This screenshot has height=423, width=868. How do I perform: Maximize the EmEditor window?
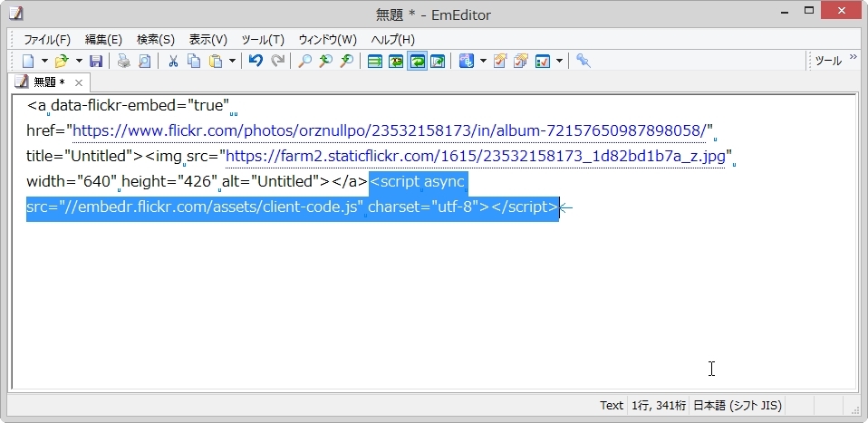click(809, 11)
